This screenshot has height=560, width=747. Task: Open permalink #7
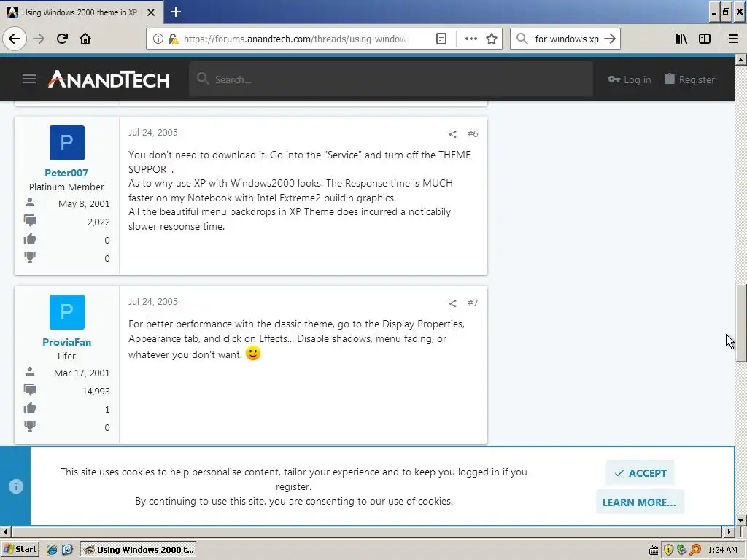click(473, 303)
